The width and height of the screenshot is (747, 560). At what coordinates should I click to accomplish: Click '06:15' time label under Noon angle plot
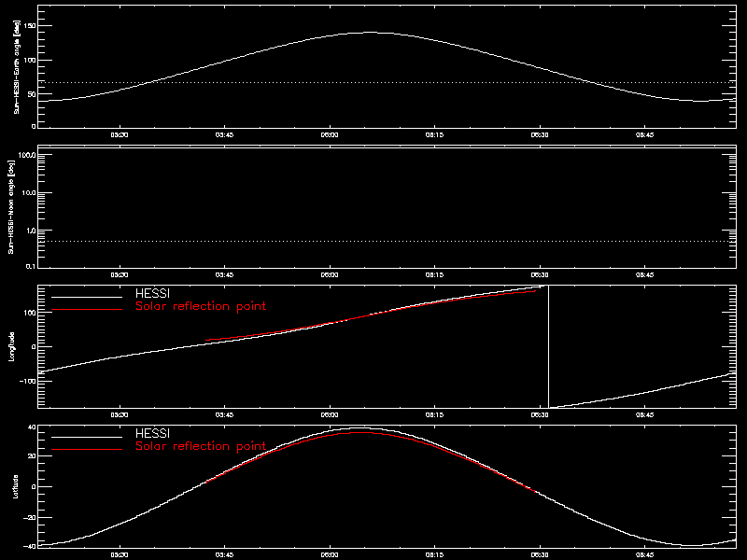tap(434, 275)
